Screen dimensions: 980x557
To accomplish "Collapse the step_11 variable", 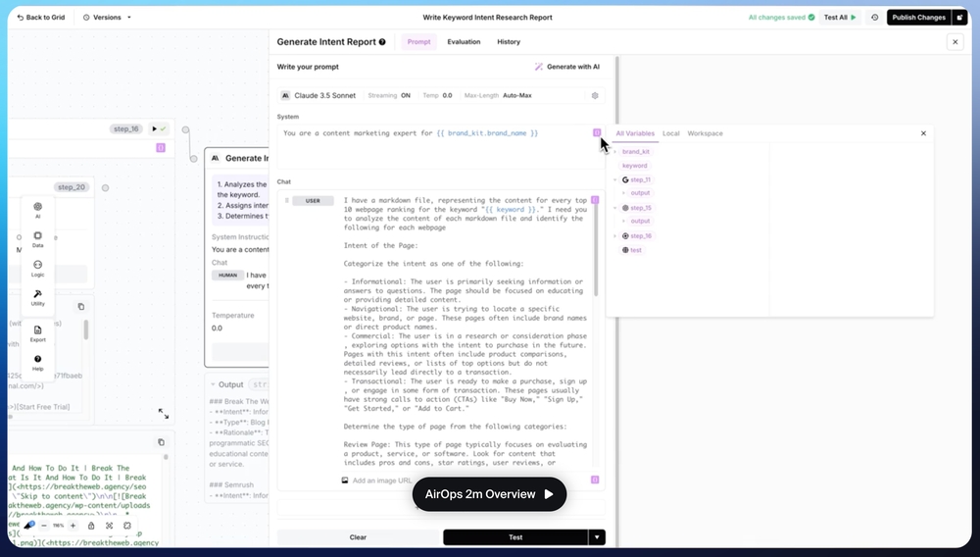I will 615,179.
